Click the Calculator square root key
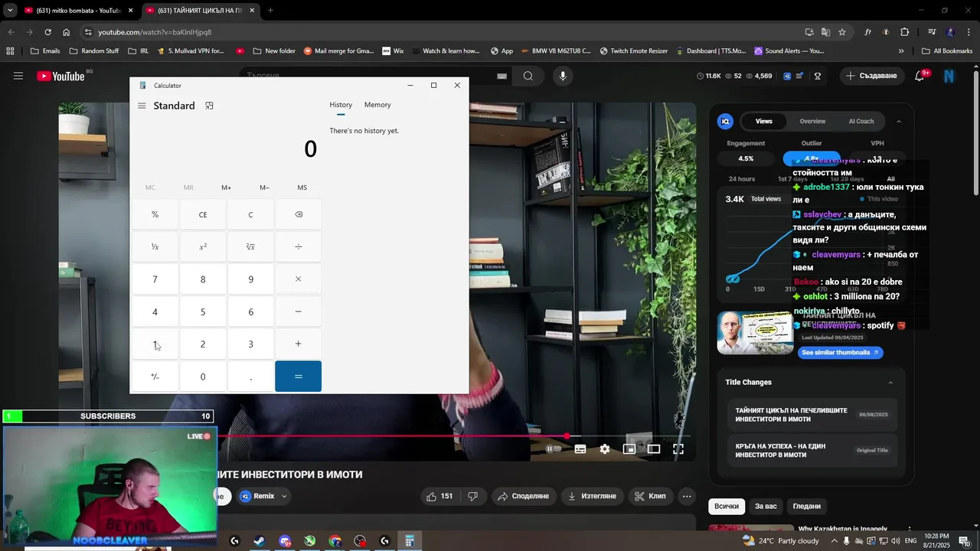The width and height of the screenshot is (980, 551). (x=250, y=246)
